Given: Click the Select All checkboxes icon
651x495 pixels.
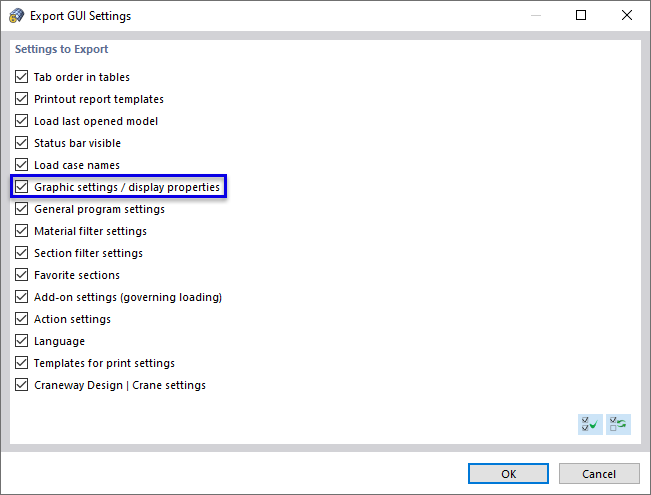Looking at the screenshot, I should click(x=590, y=424).
